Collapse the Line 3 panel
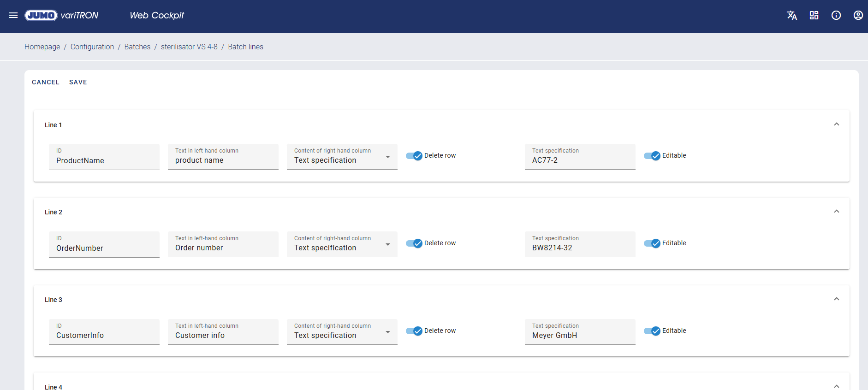Viewport: 868px width, 390px height. (x=837, y=299)
